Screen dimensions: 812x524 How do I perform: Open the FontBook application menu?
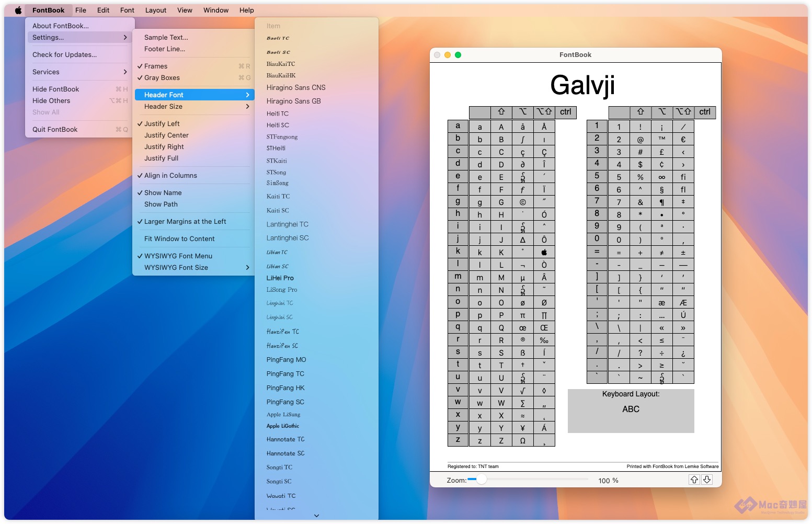coord(48,10)
